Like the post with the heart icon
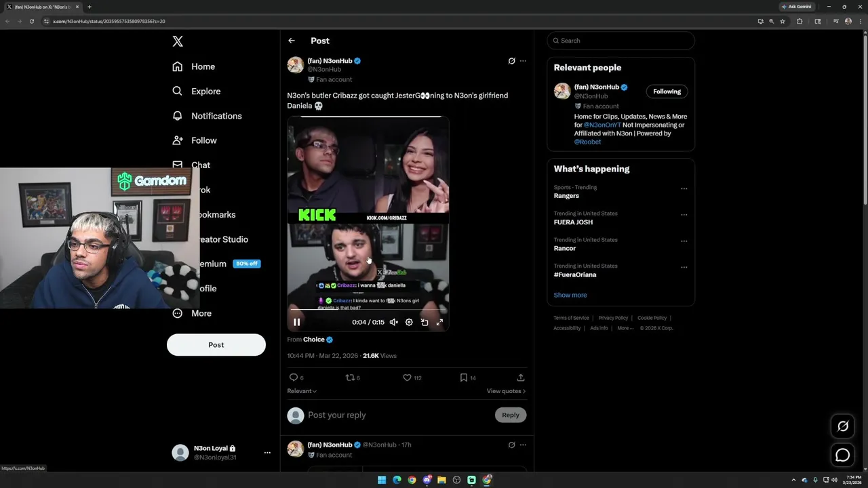The width and height of the screenshot is (868, 488). click(x=407, y=378)
